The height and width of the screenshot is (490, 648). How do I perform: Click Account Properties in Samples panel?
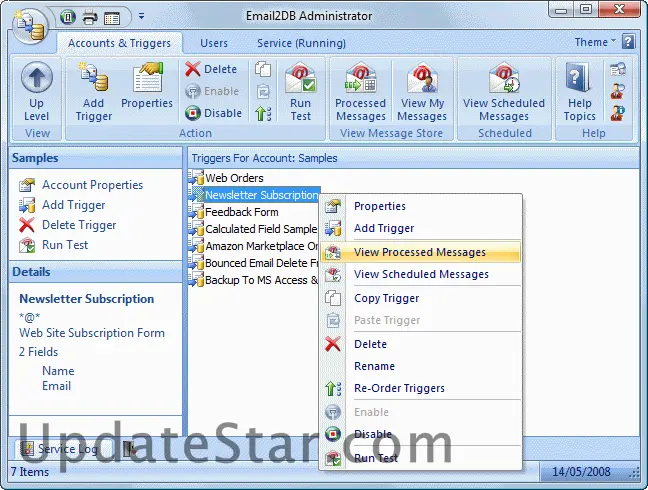(81, 185)
